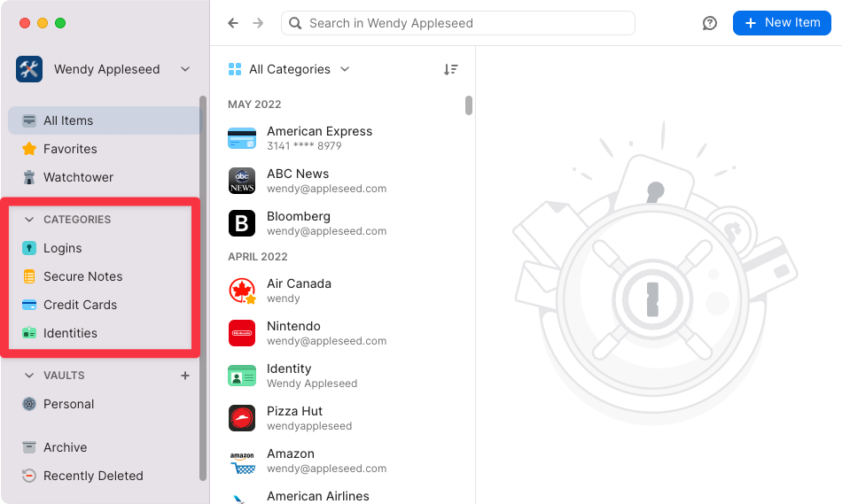This screenshot has height=504, width=842.
Task: Add a new vault with plus icon
Action: pyautogui.click(x=185, y=376)
